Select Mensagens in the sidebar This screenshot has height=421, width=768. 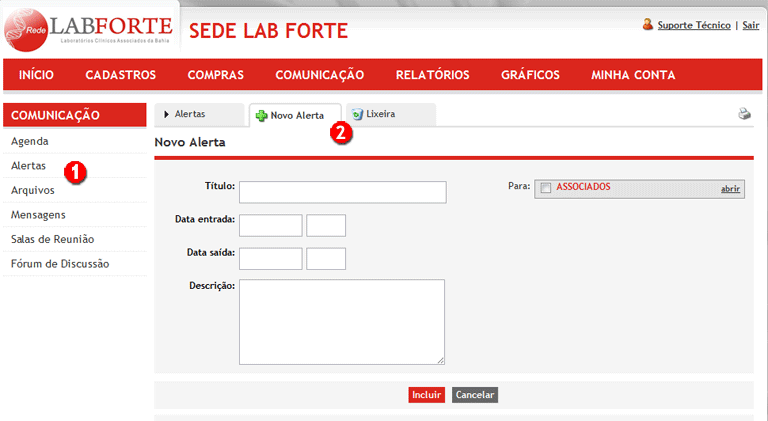tap(38, 214)
